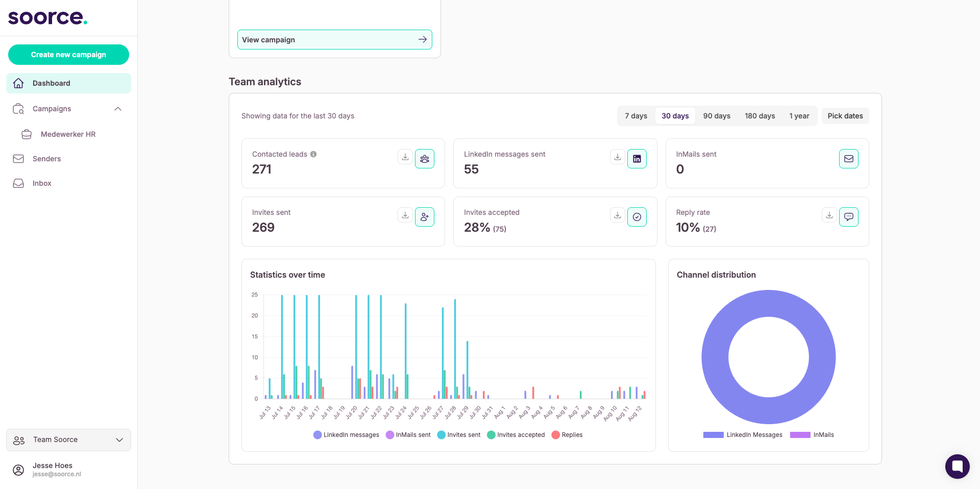The height and width of the screenshot is (489, 980).
Task: Open the chat support bubble
Action: (x=958, y=467)
